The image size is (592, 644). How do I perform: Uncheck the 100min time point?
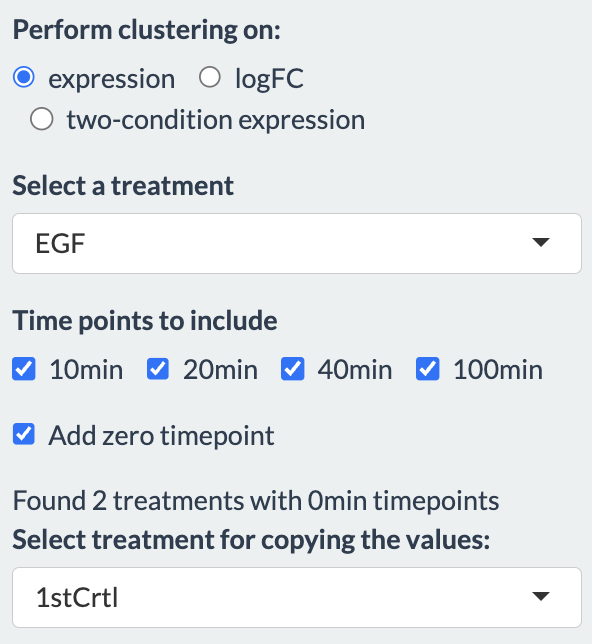pos(428,369)
